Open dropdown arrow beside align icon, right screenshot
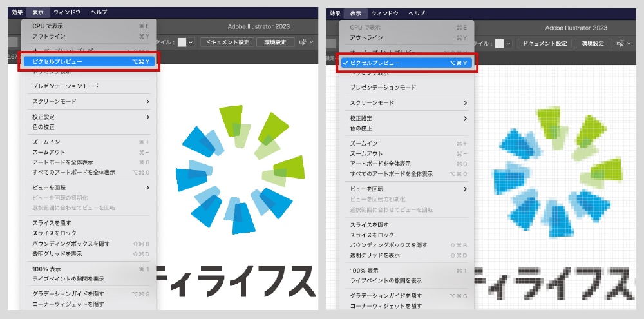This screenshot has width=644, height=319. tap(629, 44)
